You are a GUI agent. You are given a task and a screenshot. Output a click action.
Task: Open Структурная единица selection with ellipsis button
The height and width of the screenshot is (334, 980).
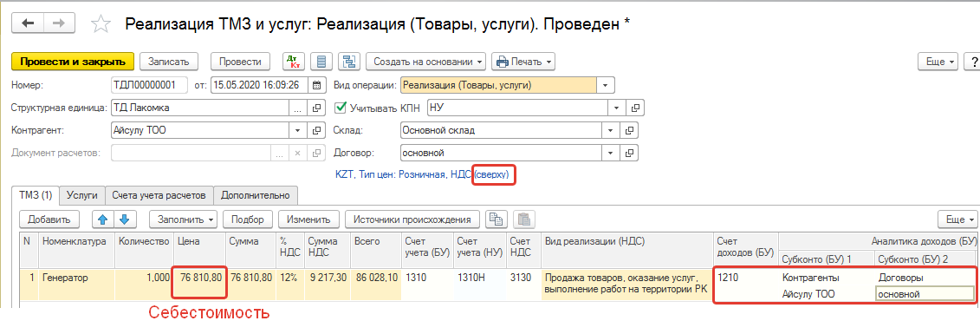coord(297,108)
